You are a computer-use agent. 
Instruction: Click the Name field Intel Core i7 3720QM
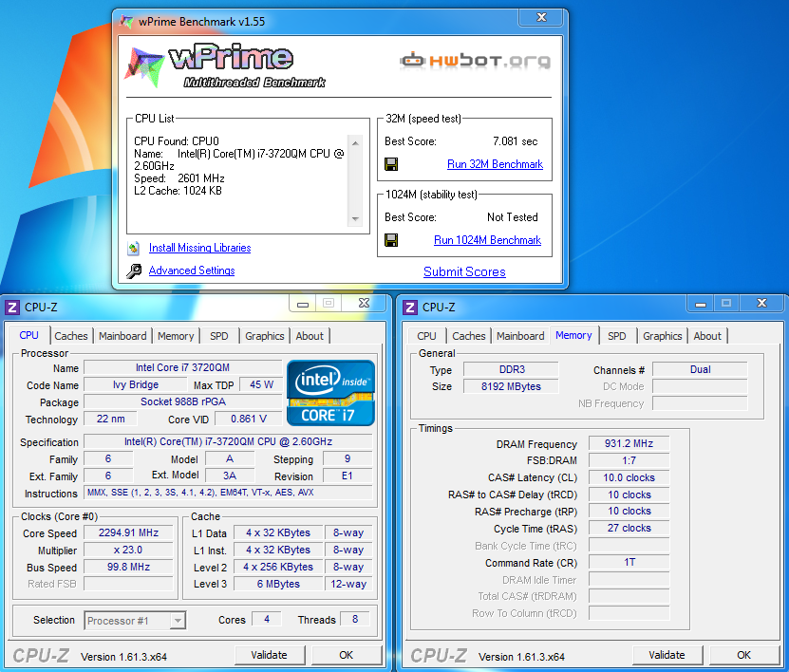point(182,368)
